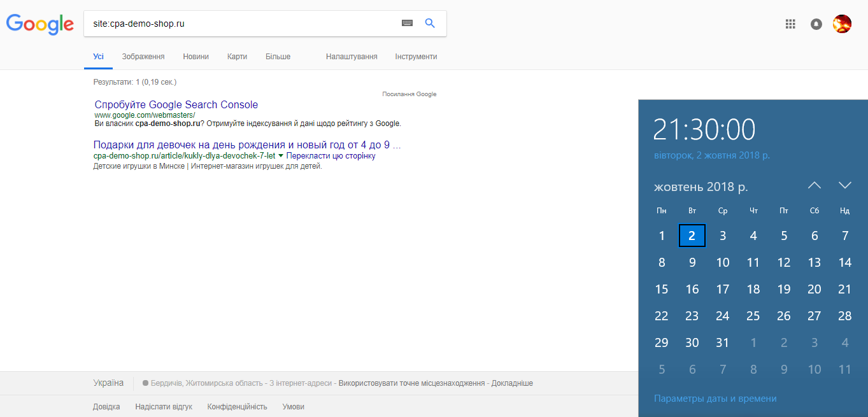Click the жовтень 2018 р. month header
Viewport: 868px width, 417px height.
(701, 187)
